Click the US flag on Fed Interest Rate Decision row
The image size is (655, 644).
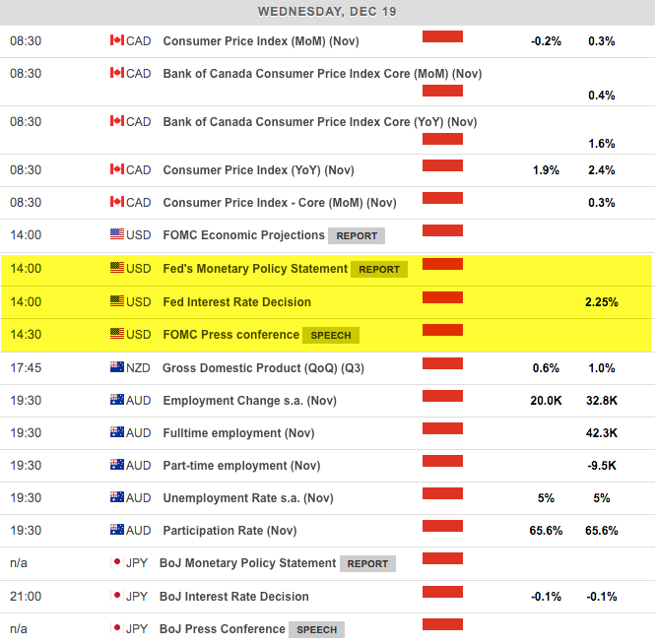pyautogui.click(x=116, y=302)
